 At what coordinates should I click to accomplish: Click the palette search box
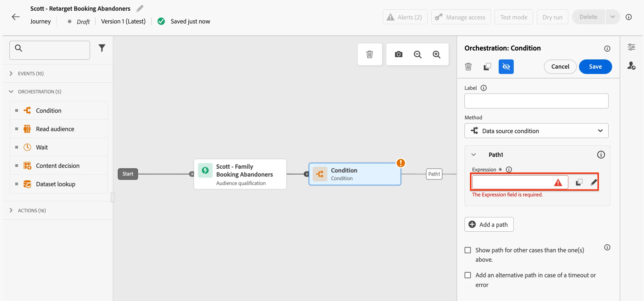coord(50,50)
